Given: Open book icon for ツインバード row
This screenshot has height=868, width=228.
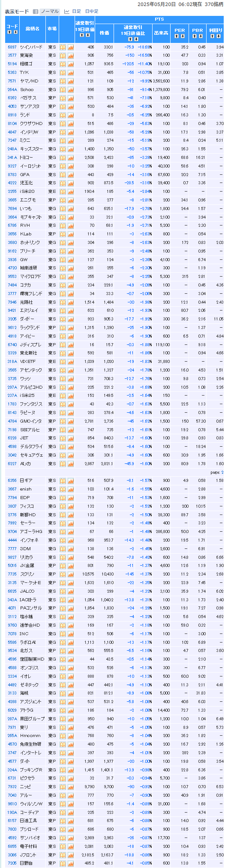Looking at the screenshot, I should (x=63, y=47).
